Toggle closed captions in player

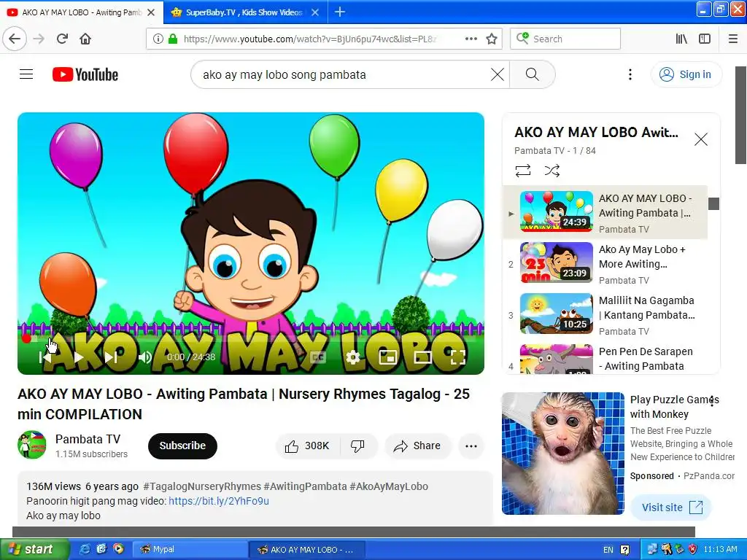click(318, 357)
